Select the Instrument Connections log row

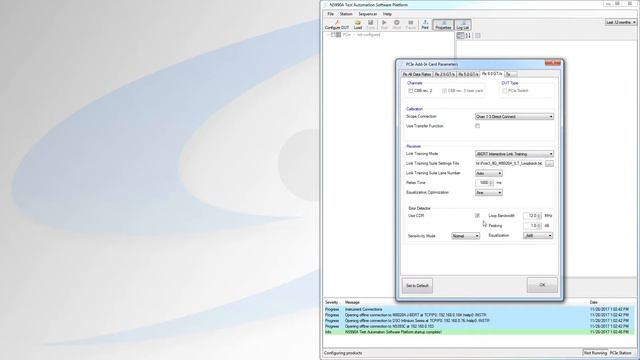click(x=480, y=310)
